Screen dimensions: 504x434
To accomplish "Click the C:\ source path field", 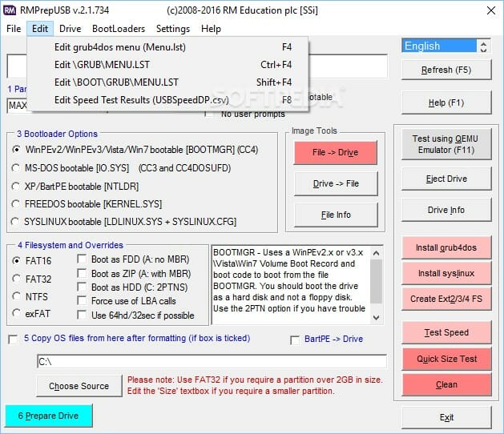I will (x=212, y=362).
